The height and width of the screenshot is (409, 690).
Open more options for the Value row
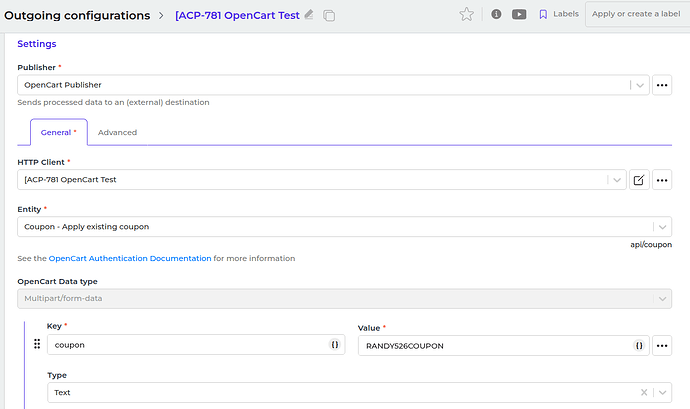[x=662, y=345]
